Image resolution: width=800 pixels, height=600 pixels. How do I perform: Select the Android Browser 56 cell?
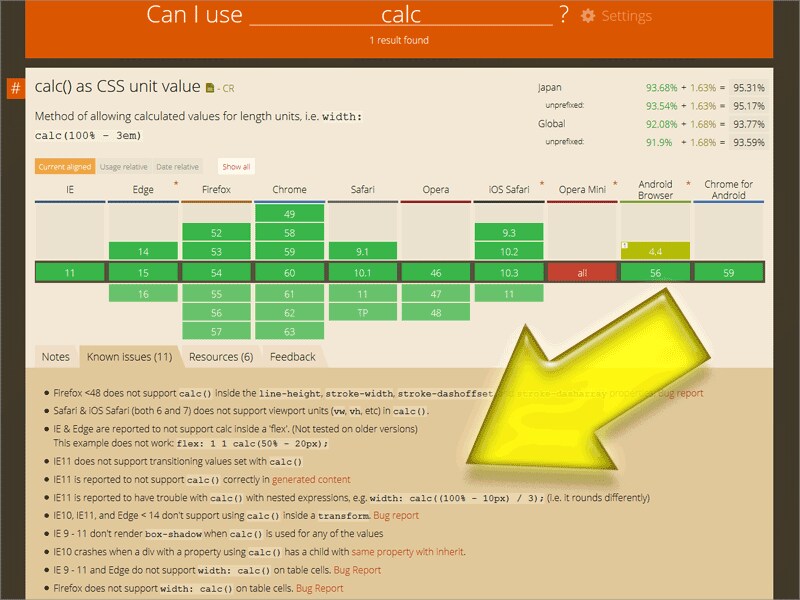coord(656,272)
